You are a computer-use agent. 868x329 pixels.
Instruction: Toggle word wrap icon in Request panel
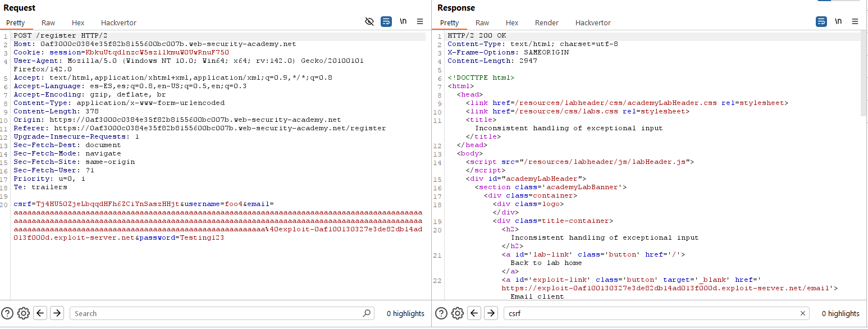coord(386,22)
